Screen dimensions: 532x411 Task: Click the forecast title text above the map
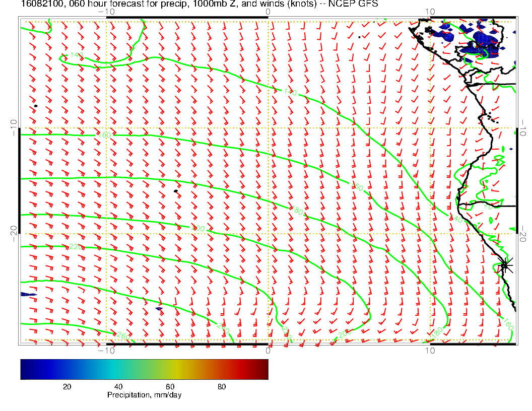(x=199, y=4)
